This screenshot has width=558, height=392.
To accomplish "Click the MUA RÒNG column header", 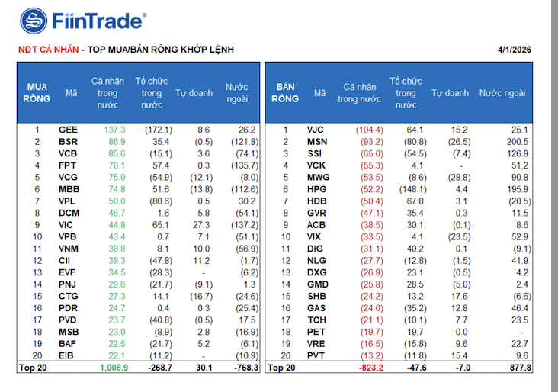I will (x=37, y=93).
